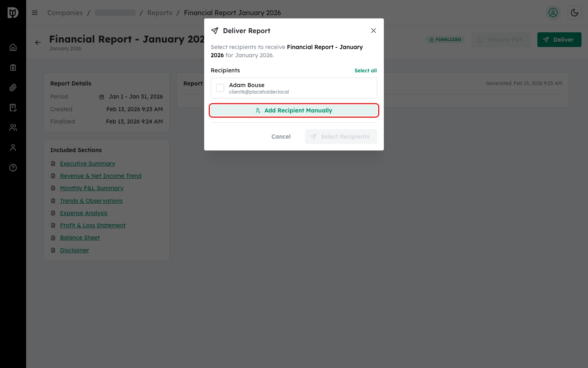The height and width of the screenshot is (368, 588).
Task: Open the Home dashboard from the sidebar
Action: [x=13, y=47]
